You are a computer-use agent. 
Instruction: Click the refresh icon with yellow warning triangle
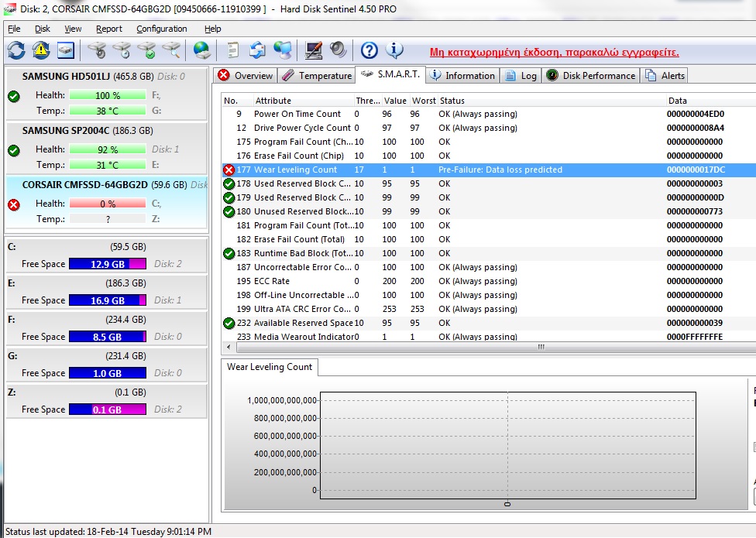(x=41, y=50)
